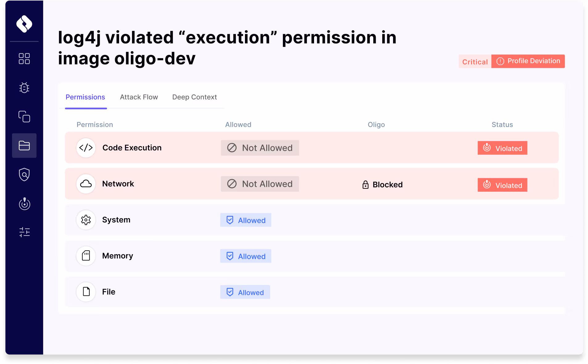588x364 pixels.
Task: Click the File document icon
Action: pyautogui.click(x=86, y=292)
